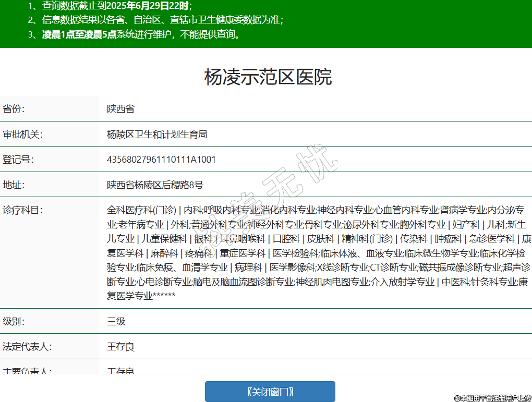Click 康复医学专业 at the department list end
Screen dimensions: 532x402
tap(130, 296)
